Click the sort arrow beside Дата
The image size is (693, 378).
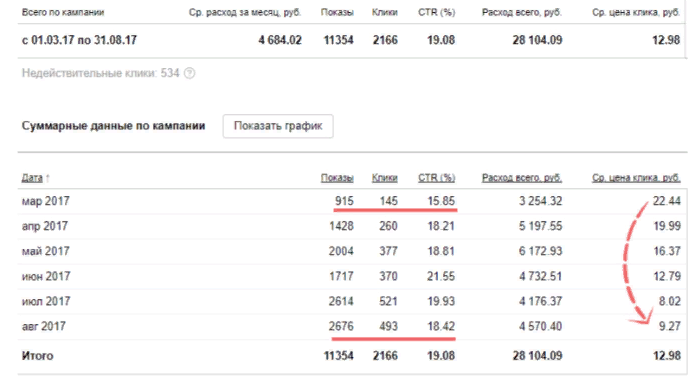pyautogui.click(x=48, y=178)
